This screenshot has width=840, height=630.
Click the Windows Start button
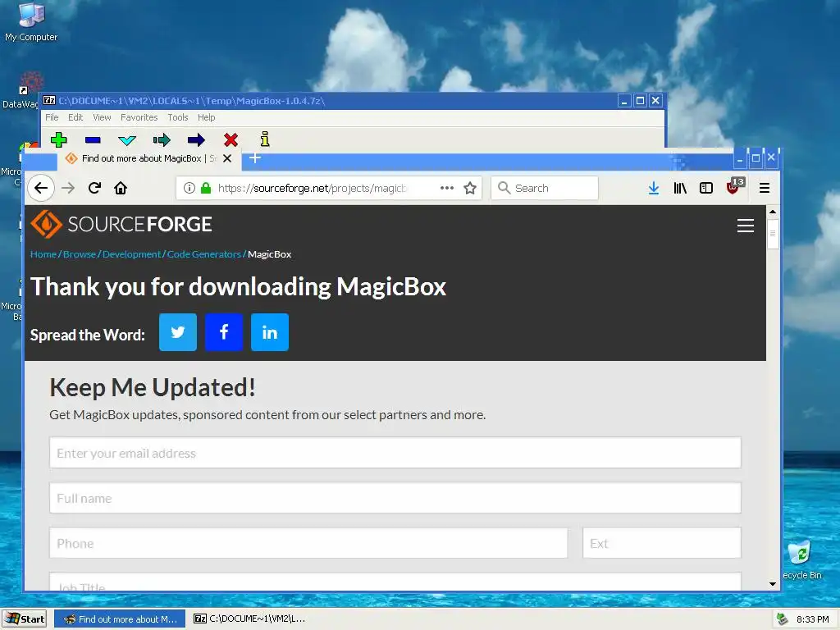coord(24,619)
